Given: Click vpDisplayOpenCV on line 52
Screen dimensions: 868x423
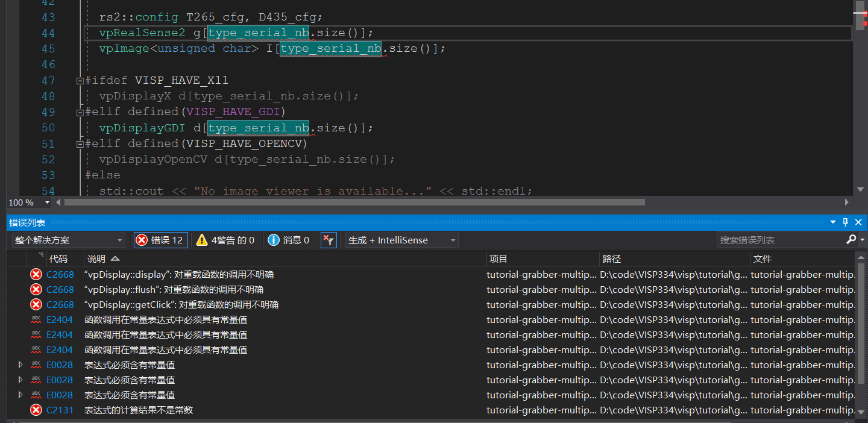Looking at the screenshot, I should [153, 159].
